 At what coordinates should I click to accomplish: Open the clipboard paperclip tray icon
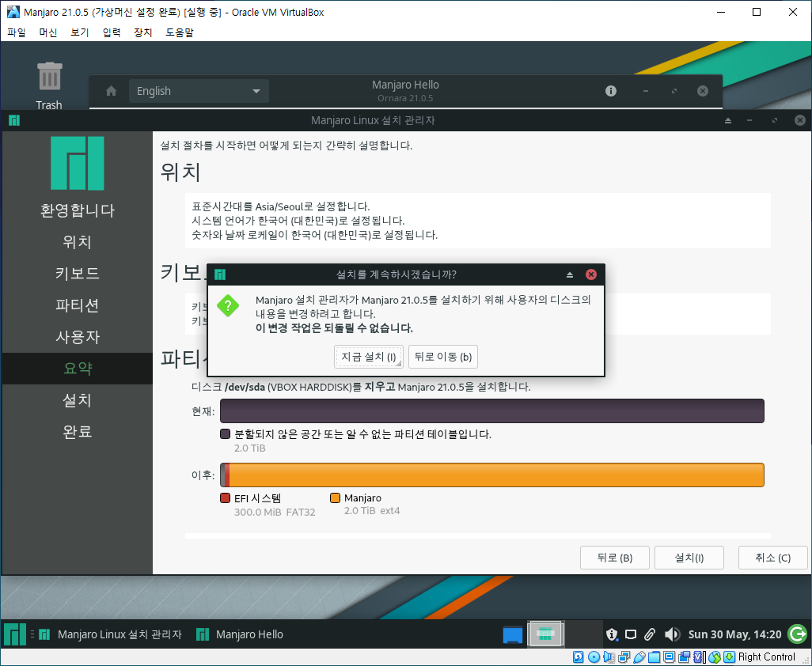[x=650, y=634]
